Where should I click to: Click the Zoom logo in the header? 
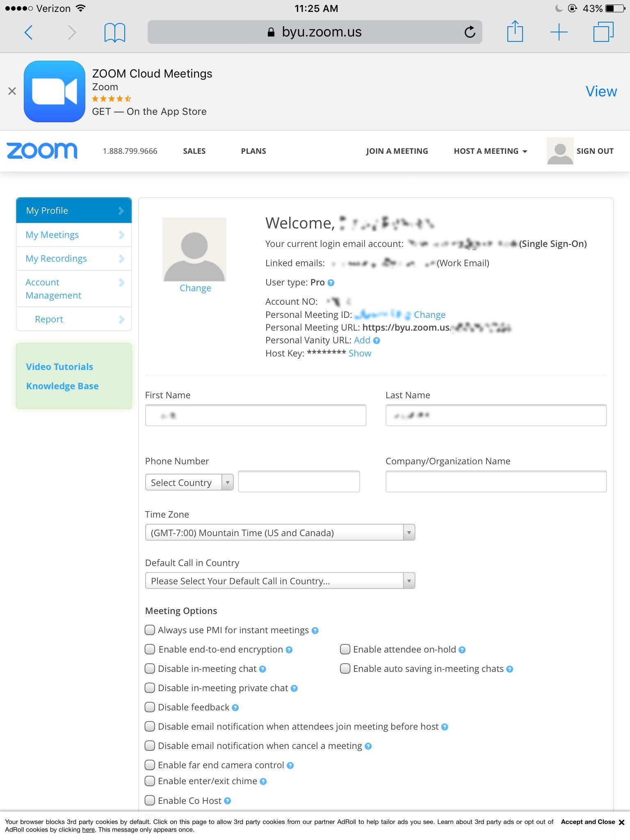click(x=41, y=151)
